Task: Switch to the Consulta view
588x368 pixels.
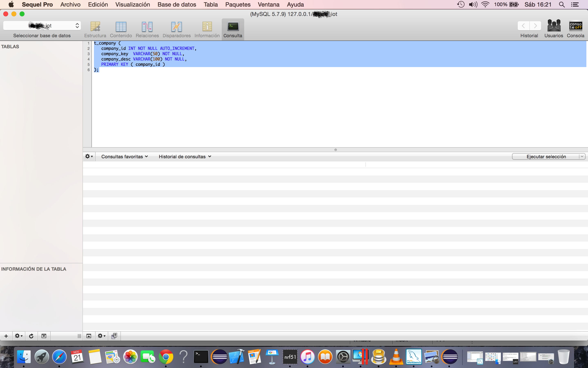Action: click(x=233, y=29)
